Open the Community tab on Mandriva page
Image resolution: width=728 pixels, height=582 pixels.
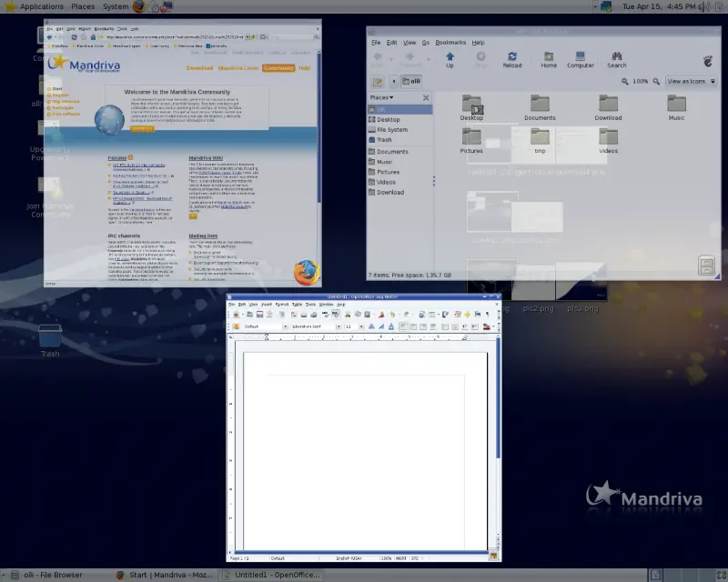[278, 68]
